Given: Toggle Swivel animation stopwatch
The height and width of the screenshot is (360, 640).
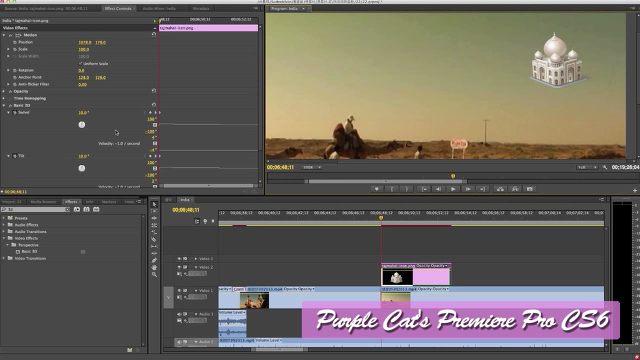Looking at the screenshot, I should point(15,112).
